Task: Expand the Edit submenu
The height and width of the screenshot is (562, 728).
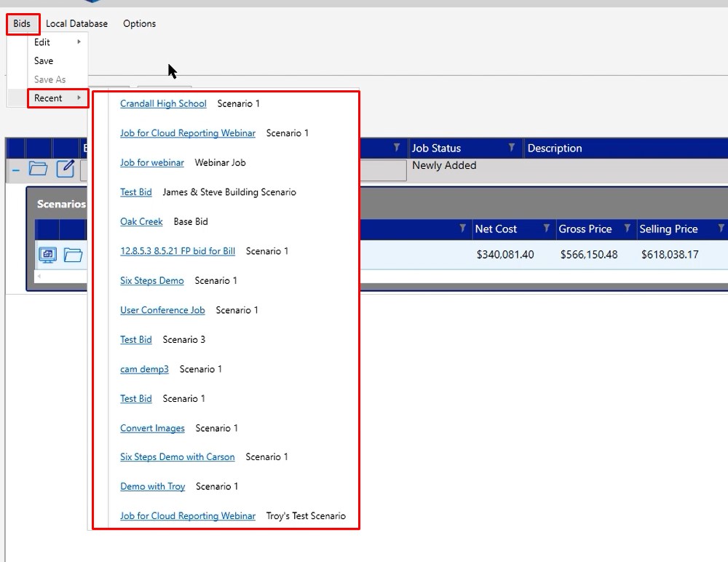Action: 57,42
